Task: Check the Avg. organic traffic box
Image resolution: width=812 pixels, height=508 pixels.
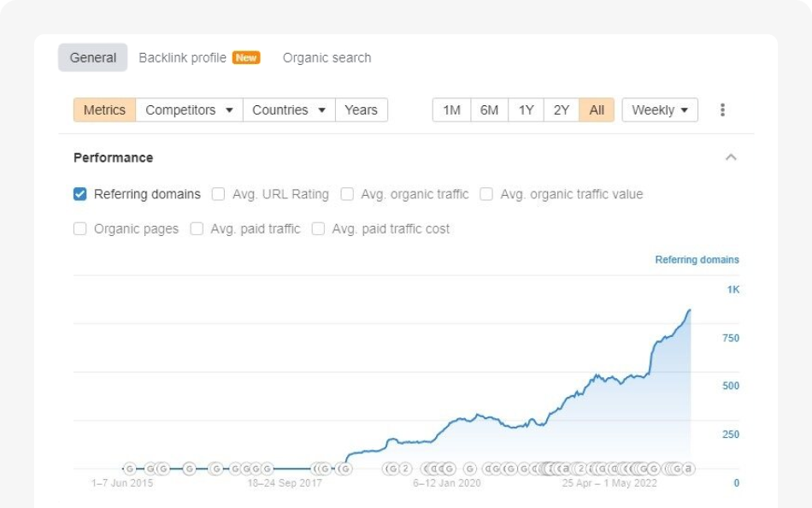Action: click(x=347, y=194)
